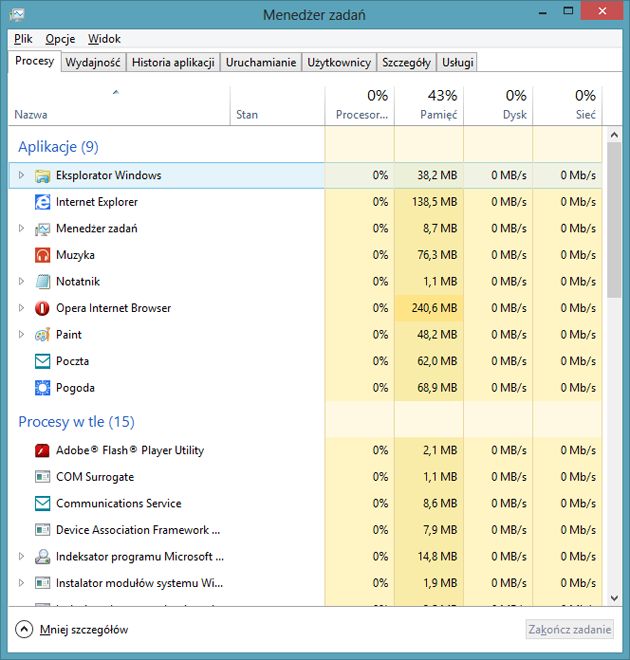
Task: Click the Notatnik notepad icon
Action: (42, 282)
